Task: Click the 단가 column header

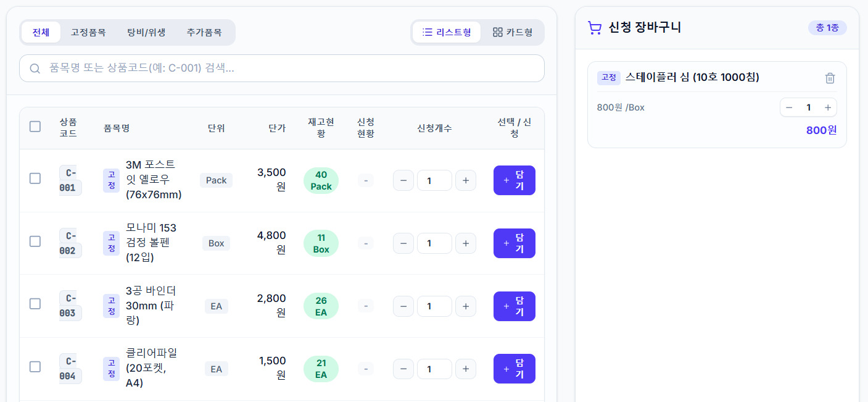Action: pyautogui.click(x=277, y=128)
